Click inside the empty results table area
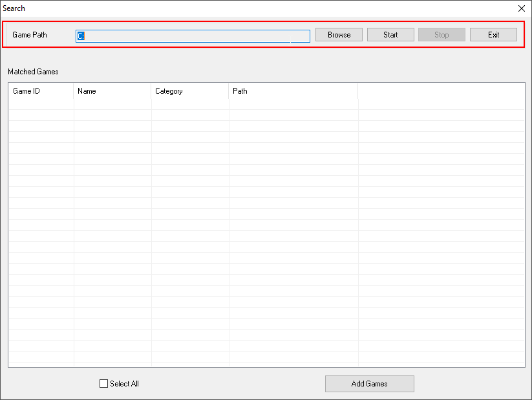The width and height of the screenshot is (532, 400). [266, 226]
